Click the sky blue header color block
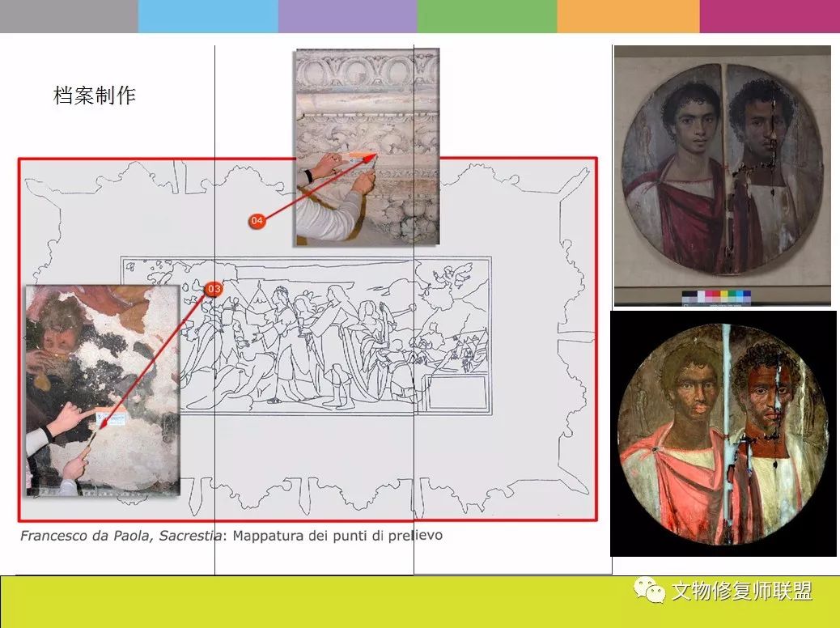840x628 pixels. [x=208, y=16]
